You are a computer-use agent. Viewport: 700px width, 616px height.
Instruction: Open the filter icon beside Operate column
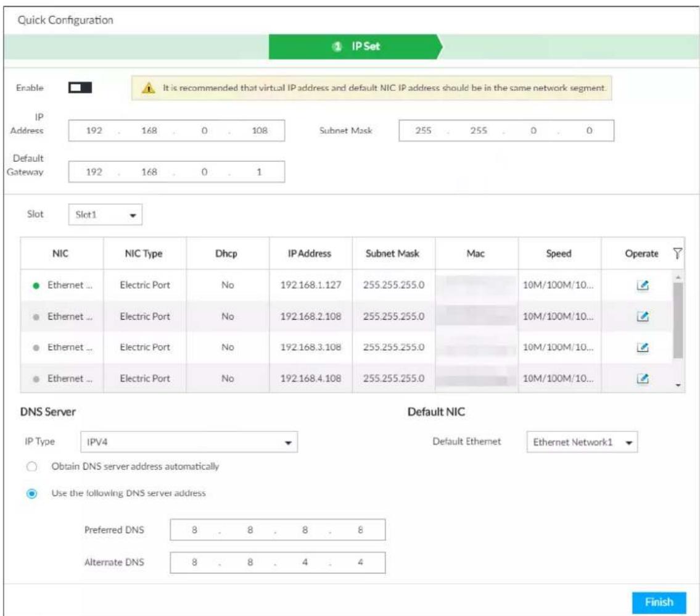(677, 254)
